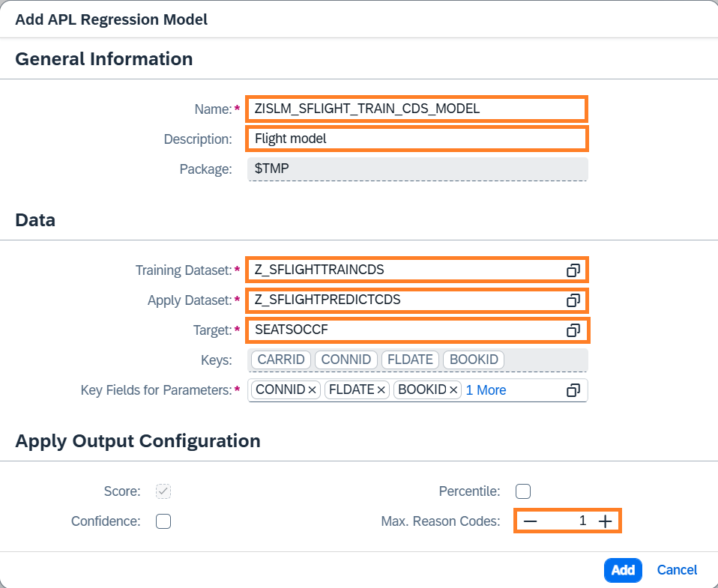Open value help for Key Fields for Parameters
The height and width of the screenshot is (588, 718).
click(573, 390)
